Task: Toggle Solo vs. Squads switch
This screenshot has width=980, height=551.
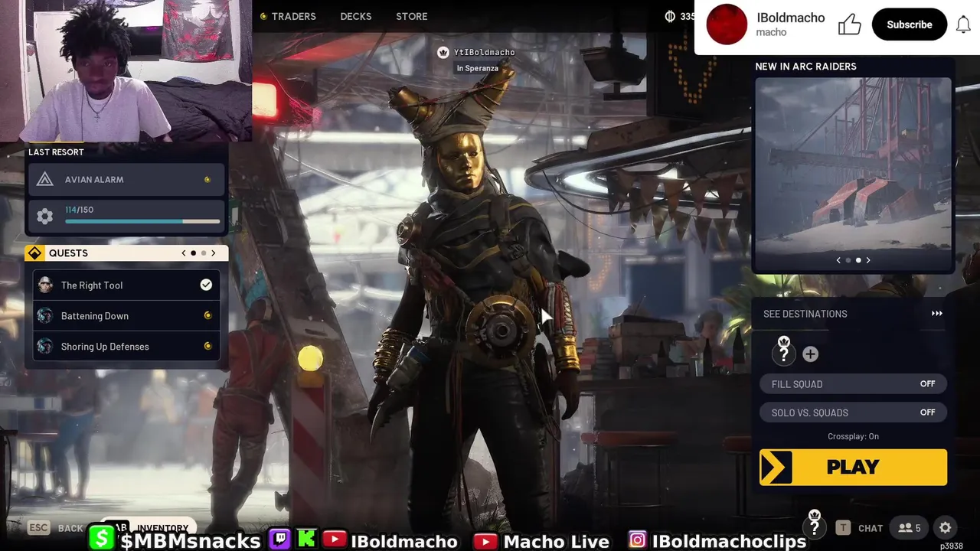Action: pos(853,412)
